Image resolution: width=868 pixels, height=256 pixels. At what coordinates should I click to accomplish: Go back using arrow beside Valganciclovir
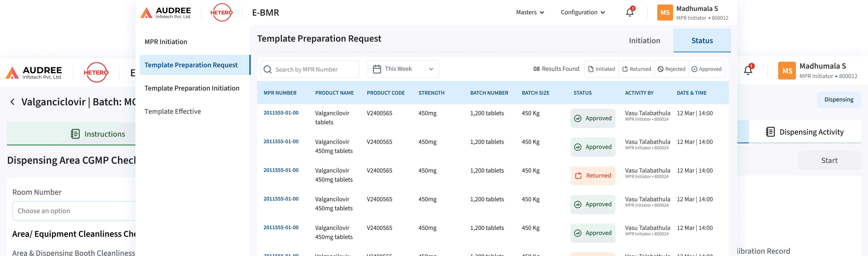pyautogui.click(x=13, y=102)
